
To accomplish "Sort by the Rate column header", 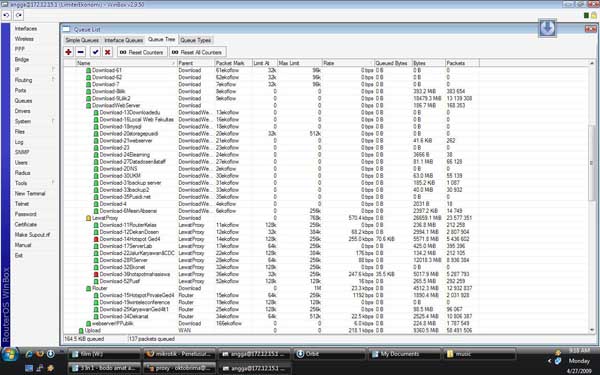I will point(348,63).
